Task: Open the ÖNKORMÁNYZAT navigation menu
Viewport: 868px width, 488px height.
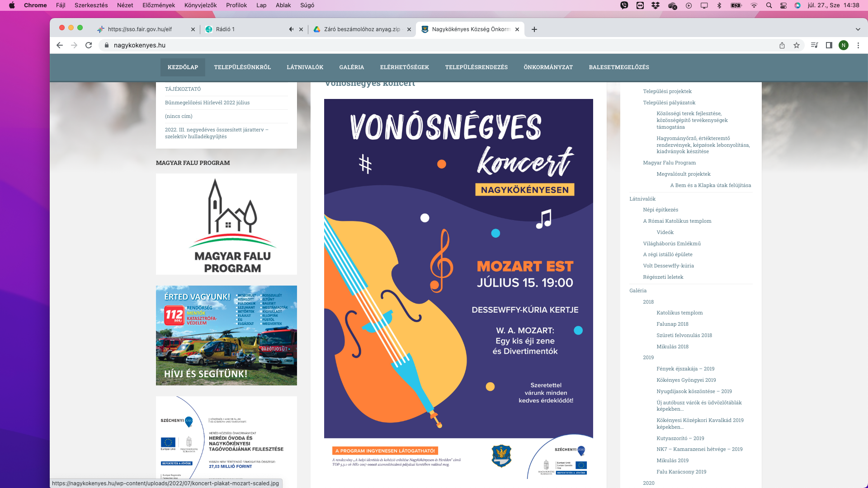Action: click(548, 67)
